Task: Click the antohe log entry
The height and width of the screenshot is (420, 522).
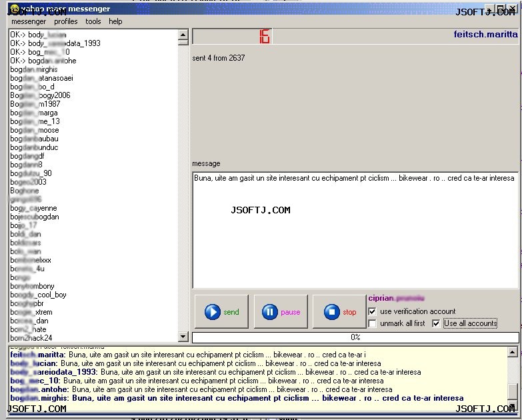Action: pyautogui.click(x=201, y=389)
